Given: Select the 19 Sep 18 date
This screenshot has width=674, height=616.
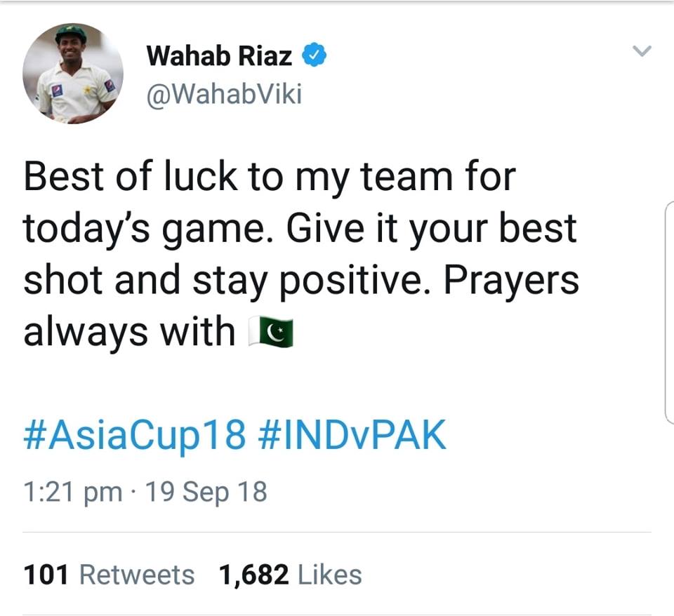Looking at the screenshot, I should click(206, 492).
